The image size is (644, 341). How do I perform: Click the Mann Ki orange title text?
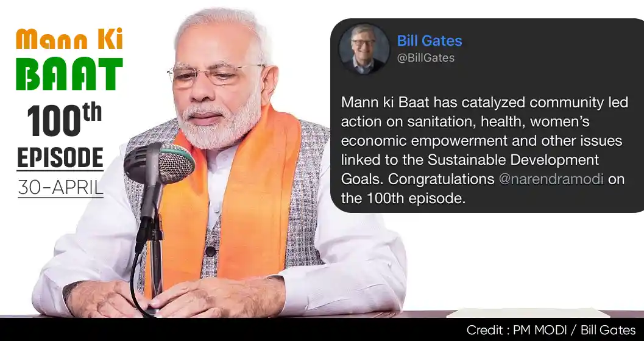[x=69, y=39]
